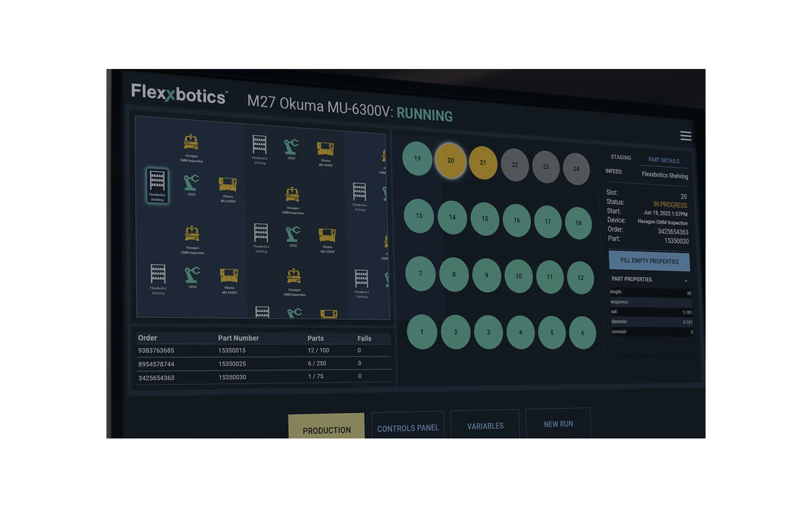Viewport: 812px width, 508px height.
Task: Click the IN PROGRESS status value
Action: point(670,205)
